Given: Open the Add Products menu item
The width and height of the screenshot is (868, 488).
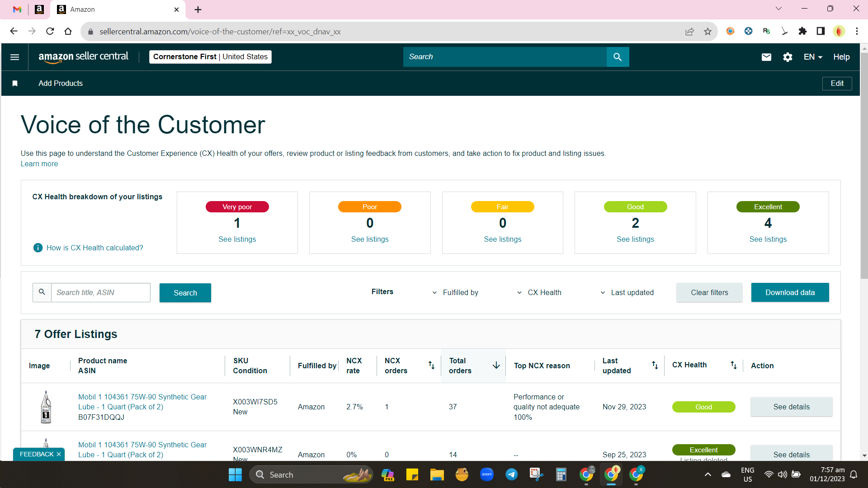Looking at the screenshot, I should (61, 83).
